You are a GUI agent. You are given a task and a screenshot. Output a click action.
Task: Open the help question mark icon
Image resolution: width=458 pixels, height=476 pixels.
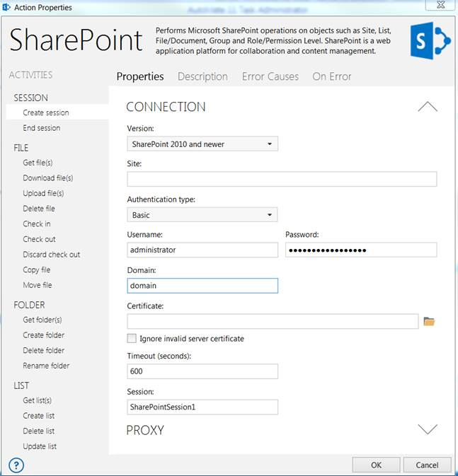(x=16, y=465)
